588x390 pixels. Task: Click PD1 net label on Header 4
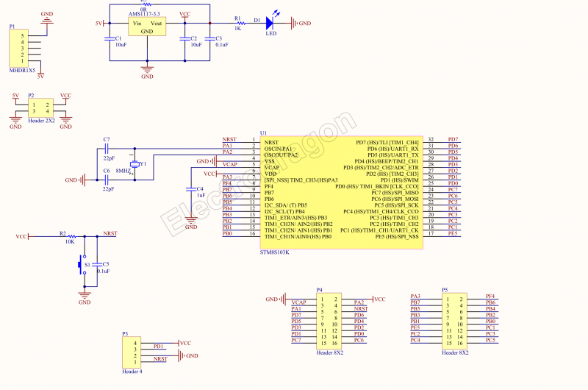pyautogui.click(x=158, y=346)
